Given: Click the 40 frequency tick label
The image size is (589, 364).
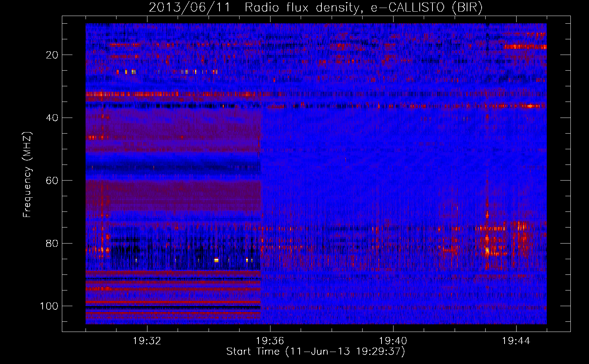Looking at the screenshot, I should (52, 118).
